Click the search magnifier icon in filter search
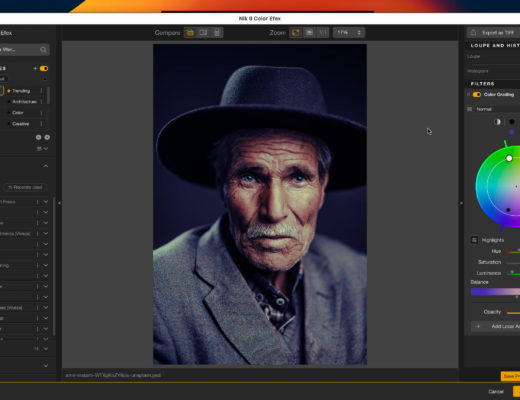This screenshot has height=400, width=520. tap(43, 50)
